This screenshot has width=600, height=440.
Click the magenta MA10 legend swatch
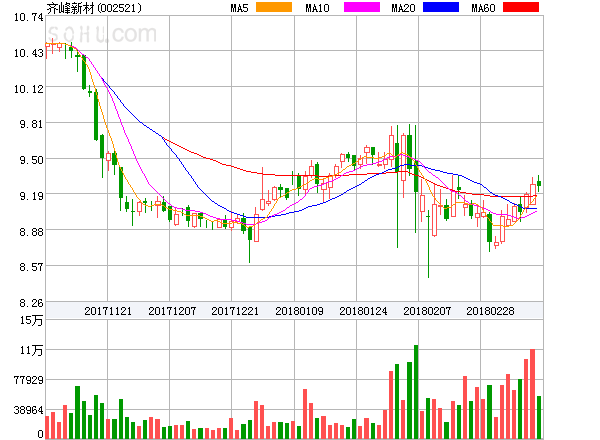[362, 7]
